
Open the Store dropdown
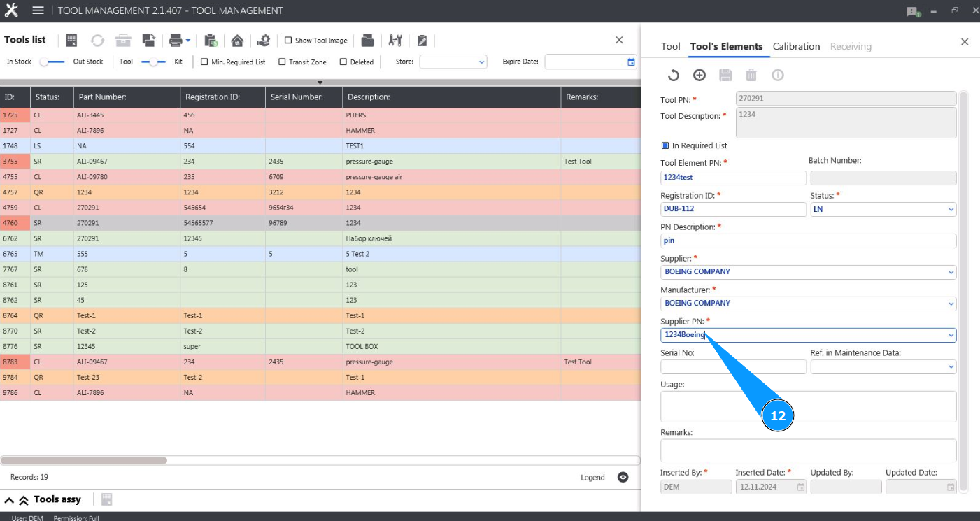[453, 62]
